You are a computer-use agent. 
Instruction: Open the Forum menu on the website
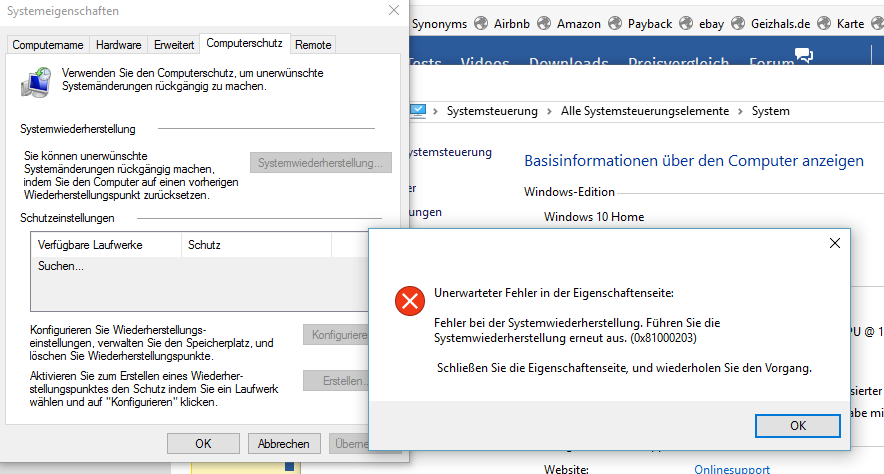pos(771,61)
